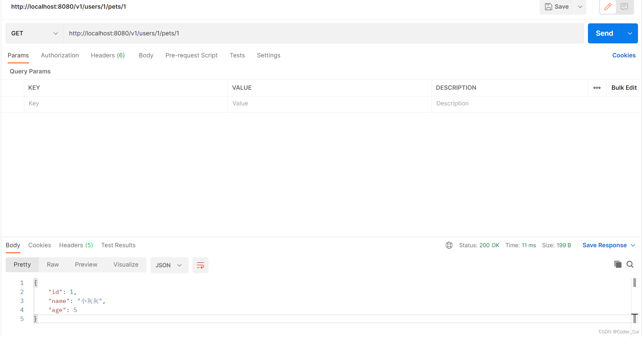Expand the Save options dropdown arrow
The height and width of the screenshot is (337, 644).
pos(580,7)
